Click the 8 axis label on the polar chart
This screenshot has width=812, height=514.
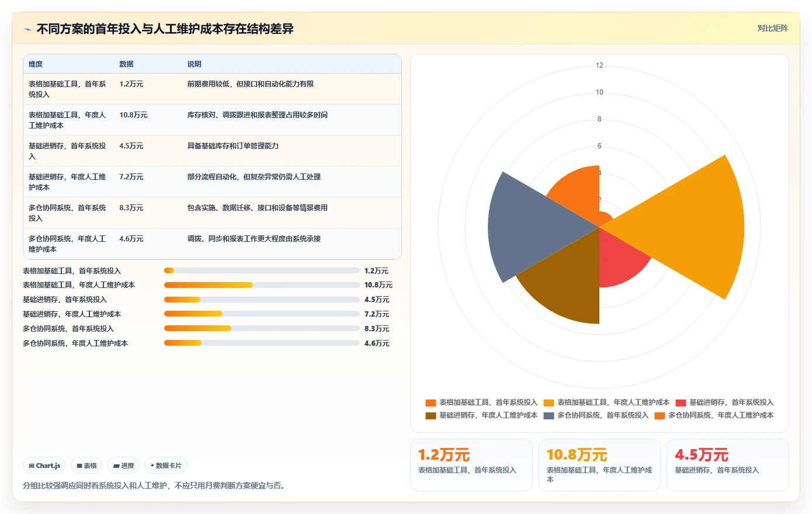(599, 119)
